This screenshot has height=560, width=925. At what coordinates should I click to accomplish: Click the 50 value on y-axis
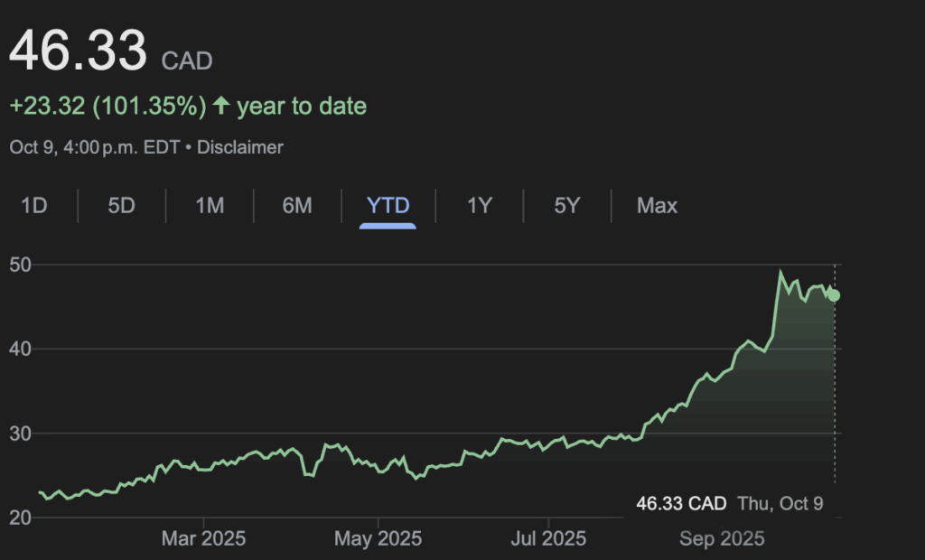(22, 265)
